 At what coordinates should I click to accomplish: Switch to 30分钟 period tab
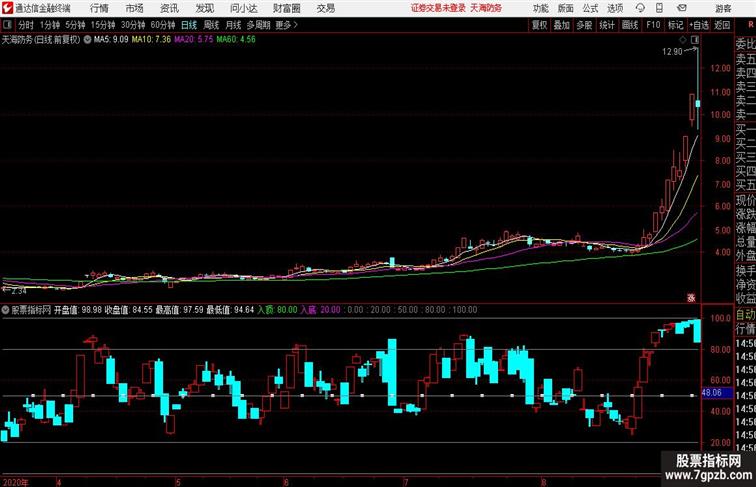coord(133,25)
